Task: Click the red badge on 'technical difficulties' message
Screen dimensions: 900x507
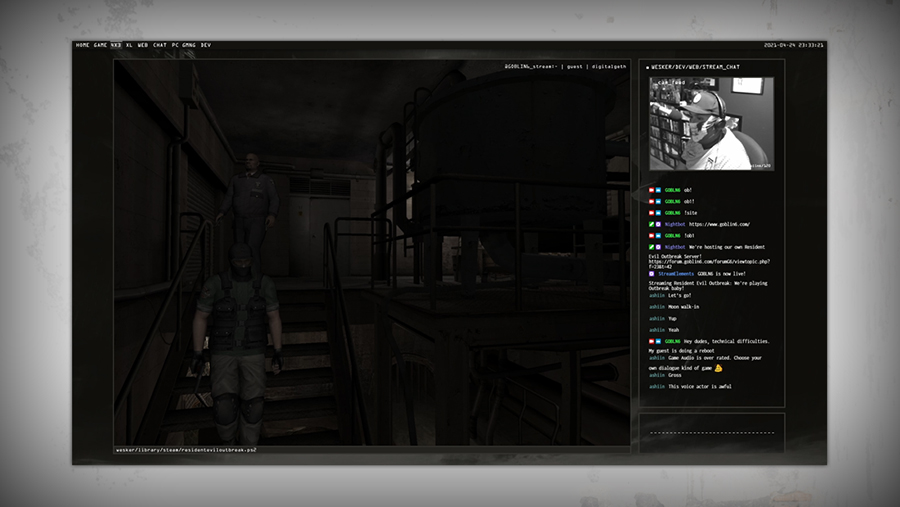Action: [x=651, y=342]
